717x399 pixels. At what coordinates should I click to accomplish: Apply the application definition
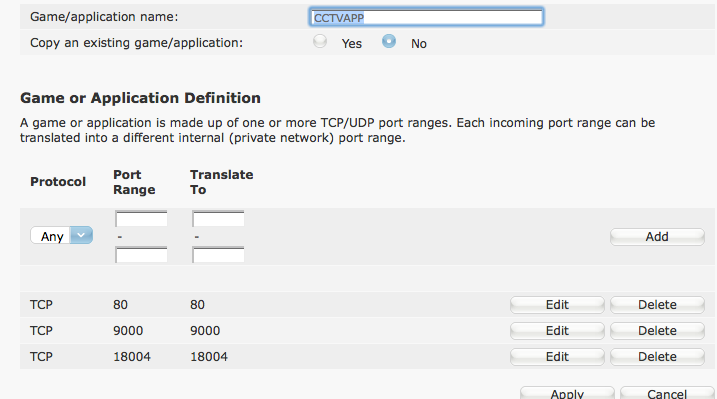(567, 393)
